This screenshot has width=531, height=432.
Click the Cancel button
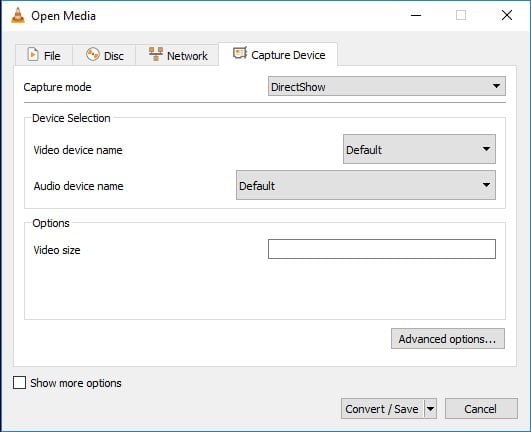(x=481, y=409)
